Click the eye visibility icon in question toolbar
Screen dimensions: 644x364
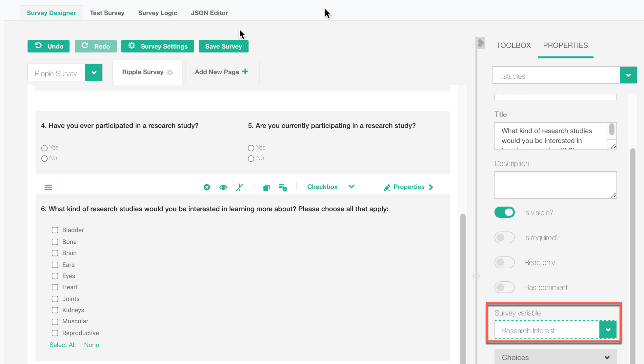pyautogui.click(x=223, y=187)
